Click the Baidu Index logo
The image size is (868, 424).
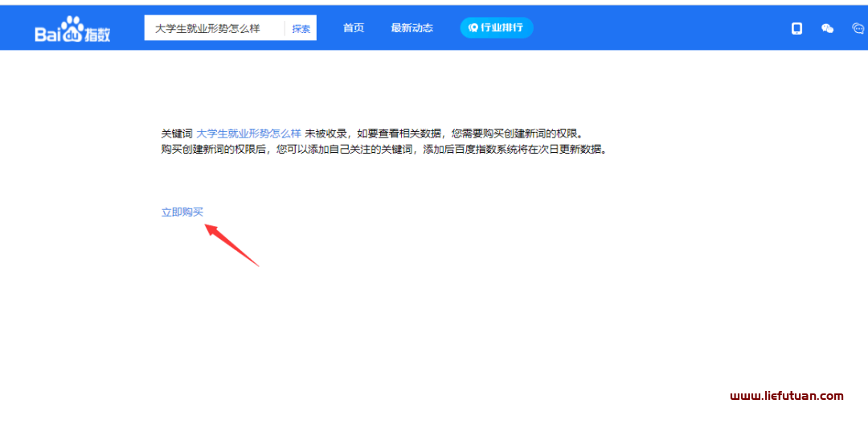coord(72,30)
